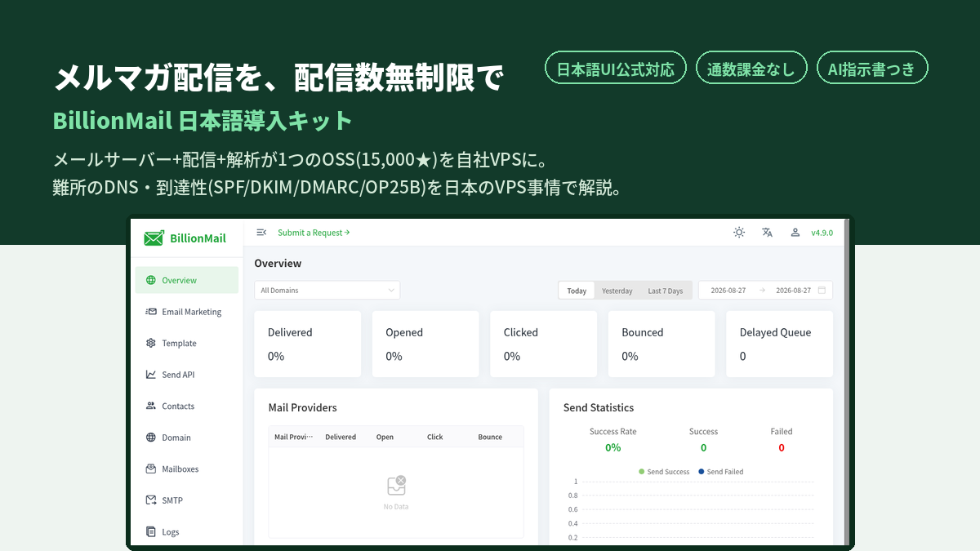Click the Failed count value 0
This screenshot has height=551, width=980.
tap(782, 447)
